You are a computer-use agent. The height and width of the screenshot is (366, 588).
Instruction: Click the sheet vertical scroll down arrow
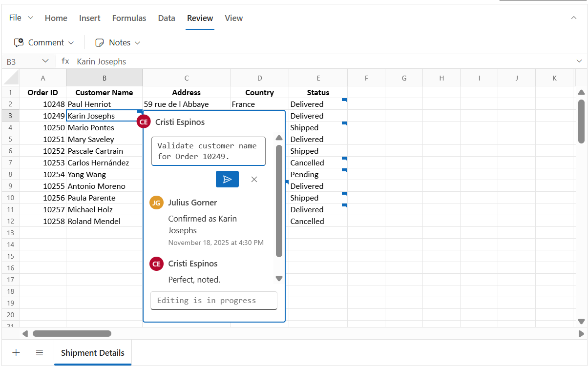(x=581, y=321)
